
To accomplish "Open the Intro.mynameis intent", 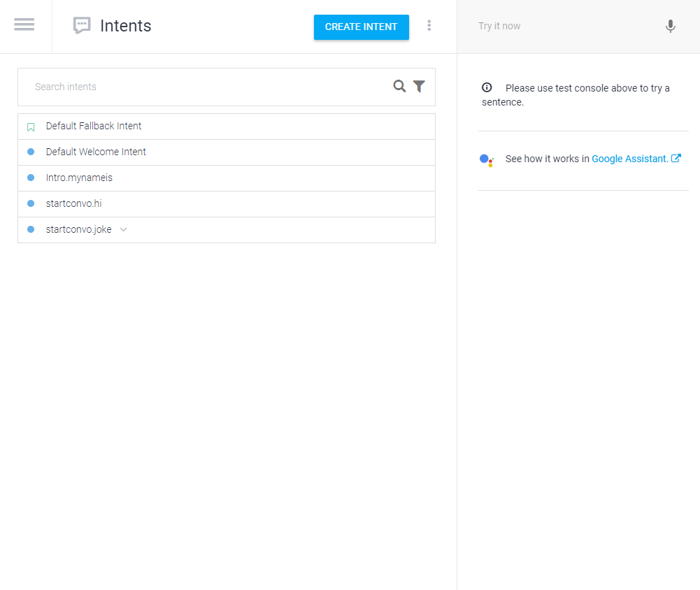I will [x=79, y=178].
